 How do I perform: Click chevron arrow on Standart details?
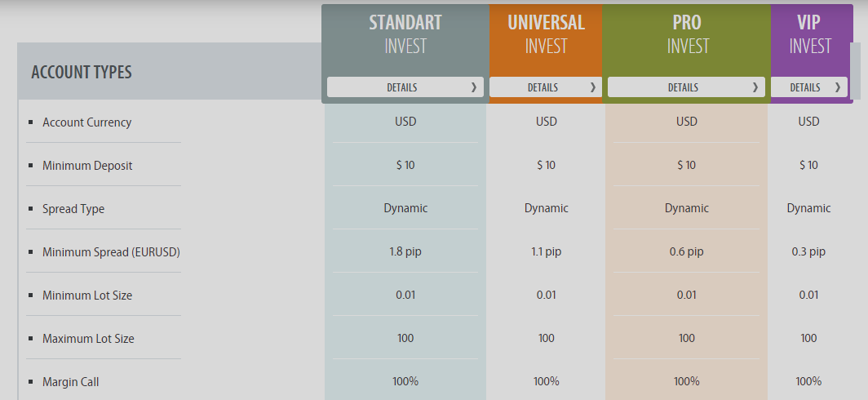(473, 87)
